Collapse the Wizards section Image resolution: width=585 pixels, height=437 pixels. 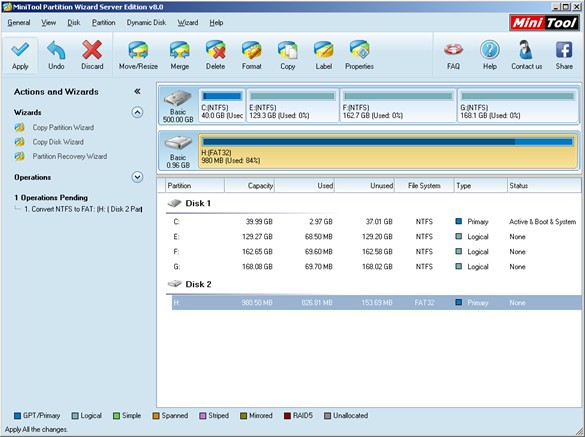pyautogui.click(x=137, y=112)
